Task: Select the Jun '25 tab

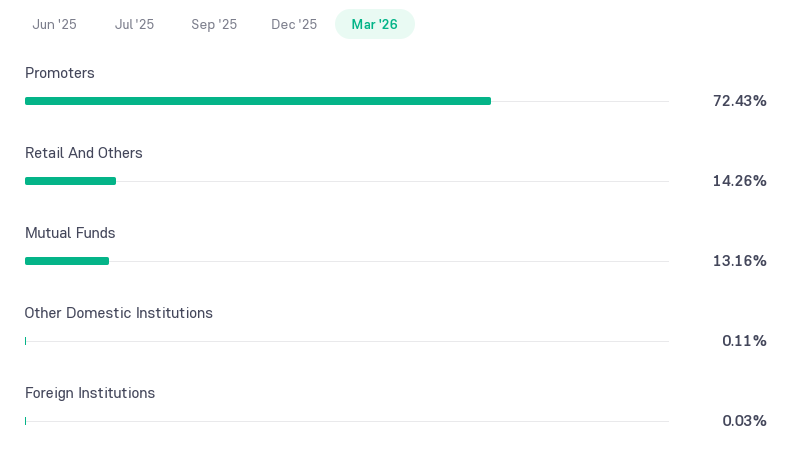Action: [54, 24]
